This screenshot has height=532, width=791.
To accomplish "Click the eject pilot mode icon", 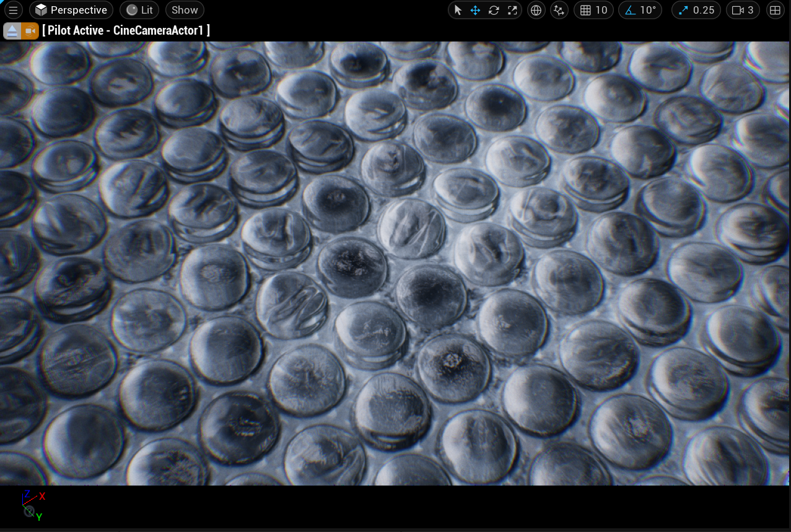I will tap(12, 30).
